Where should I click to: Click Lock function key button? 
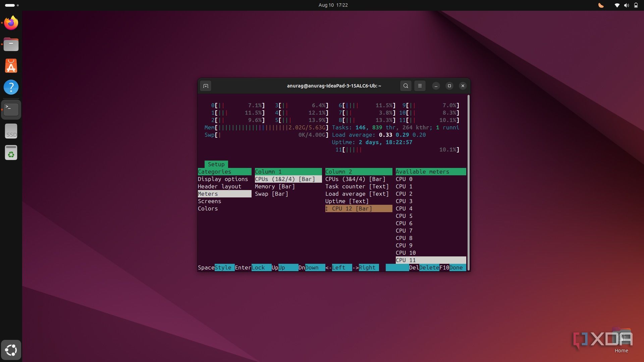click(x=261, y=267)
